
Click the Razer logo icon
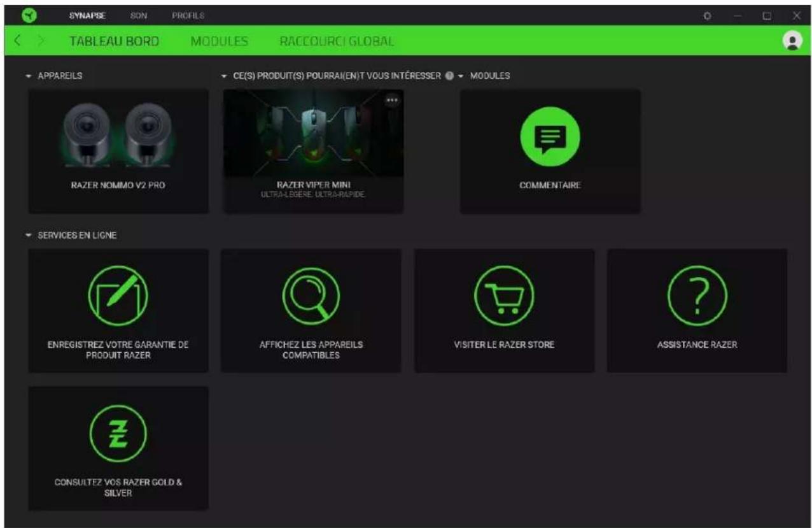click(x=29, y=15)
